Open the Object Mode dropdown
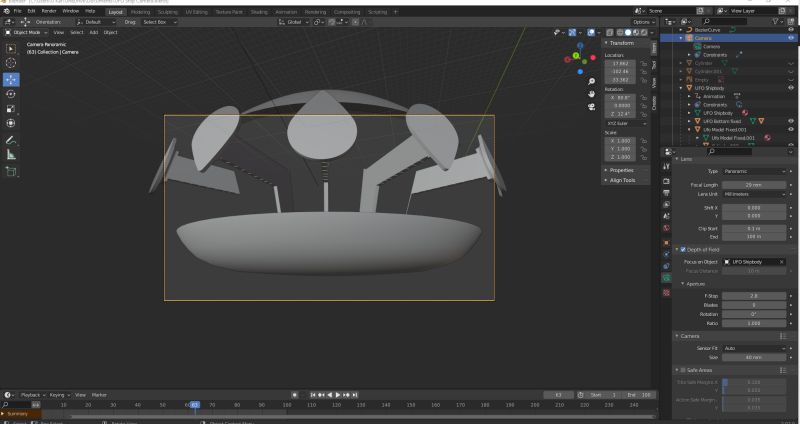Image resolution: width=800 pixels, height=424 pixels. coord(26,32)
